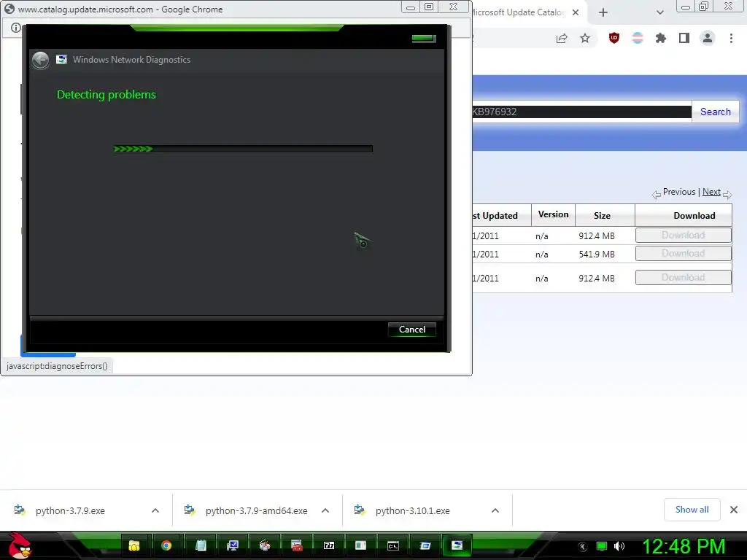Click the KB976932 search field

[x=581, y=112]
